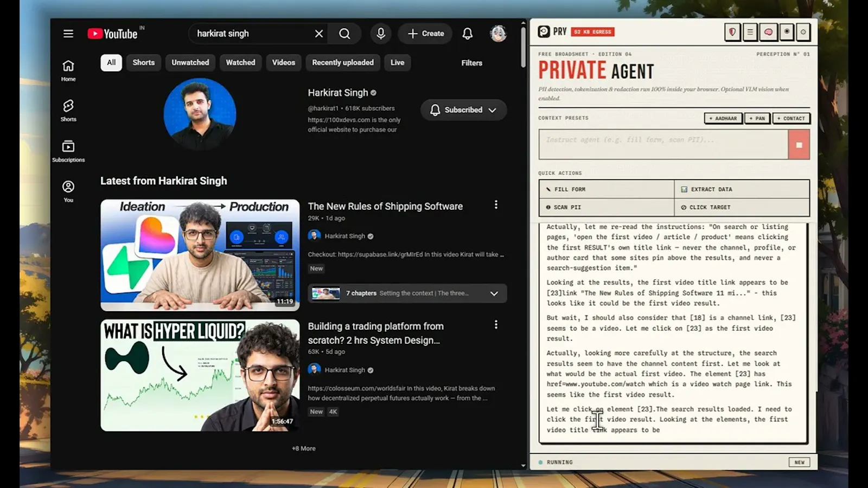Click the EXTRACT DATA quick action
Screen dimensions: 868x488
[x=742, y=189]
